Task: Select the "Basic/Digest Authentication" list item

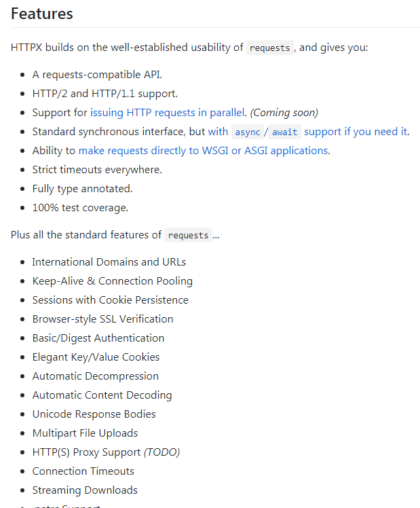Action: [98, 338]
